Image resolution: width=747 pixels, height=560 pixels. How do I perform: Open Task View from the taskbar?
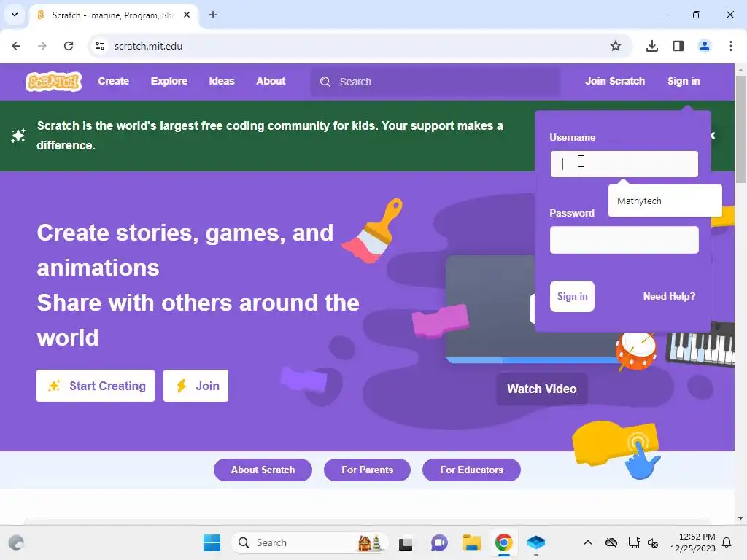(x=406, y=542)
